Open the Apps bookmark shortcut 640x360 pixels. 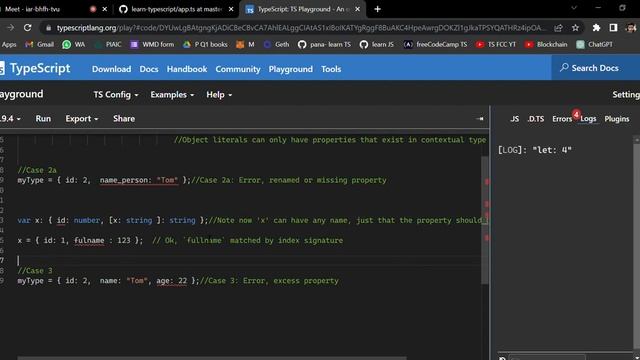coord(9,44)
